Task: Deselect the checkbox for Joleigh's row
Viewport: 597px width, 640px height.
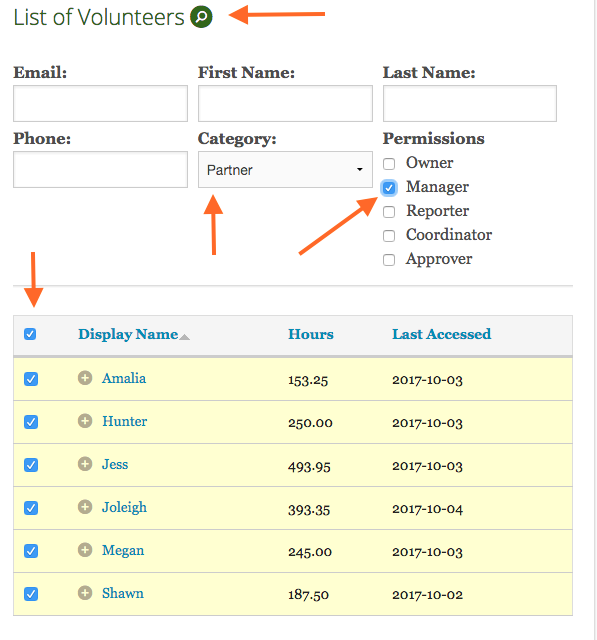Action: [31, 508]
